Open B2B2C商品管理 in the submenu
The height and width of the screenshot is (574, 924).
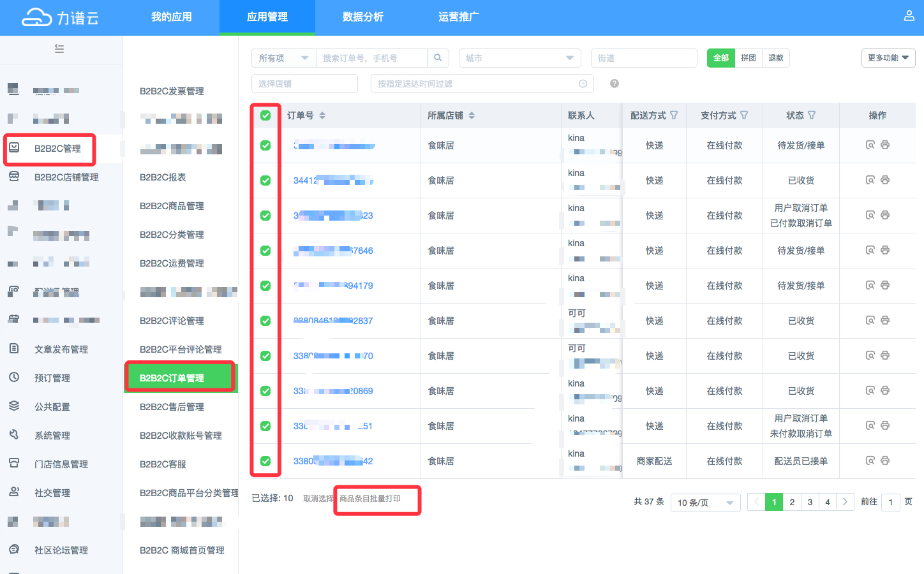click(172, 206)
